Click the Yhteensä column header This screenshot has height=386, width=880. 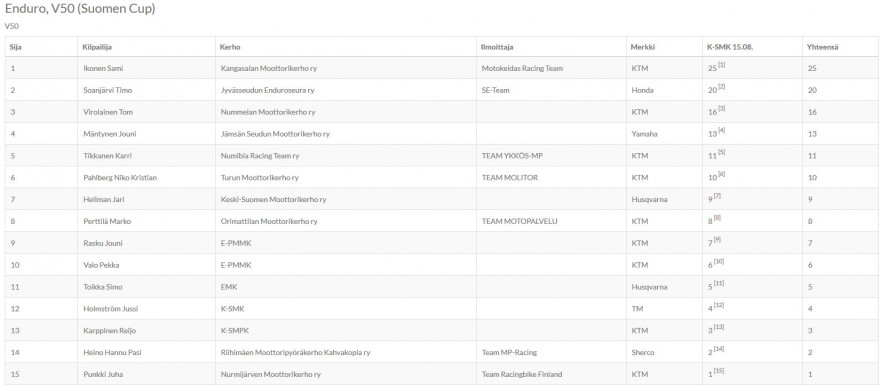point(822,47)
